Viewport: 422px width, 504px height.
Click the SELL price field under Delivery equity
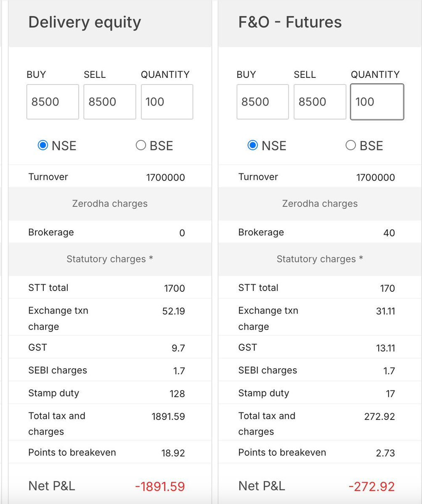click(109, 102)
